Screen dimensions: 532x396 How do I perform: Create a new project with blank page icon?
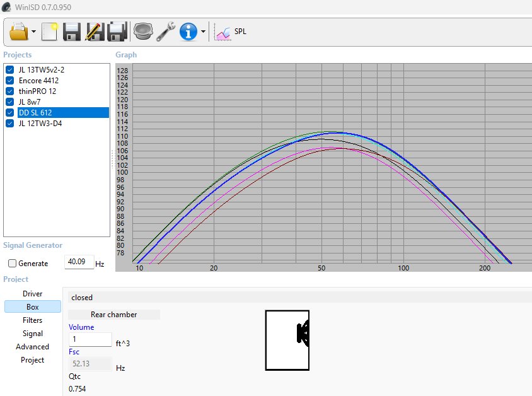tap(50, 32)
